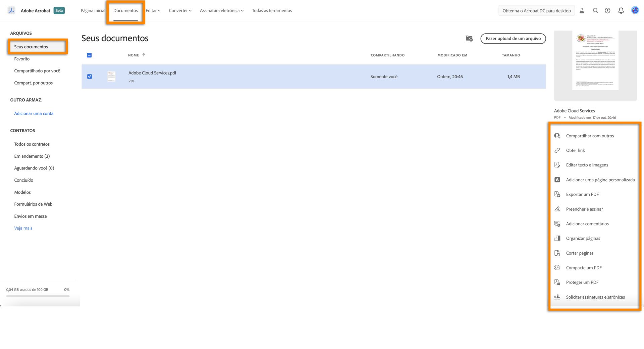Click the Compartilhar com outros label
Image resolution: width=644 pixels, height=349 pixels.
pos(590,136)
